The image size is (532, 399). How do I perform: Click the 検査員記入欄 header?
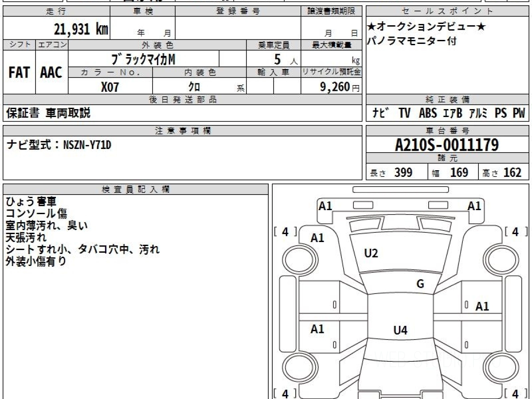point(136,189)
